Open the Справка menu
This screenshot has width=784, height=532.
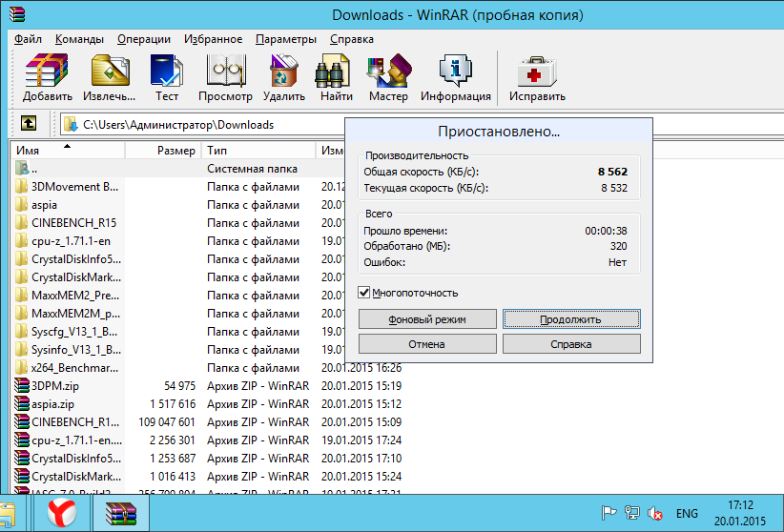coord(352,39)
